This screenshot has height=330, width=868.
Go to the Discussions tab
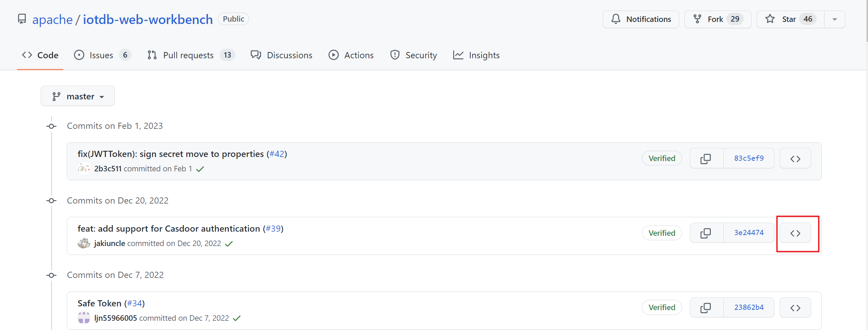click(282, 55)
